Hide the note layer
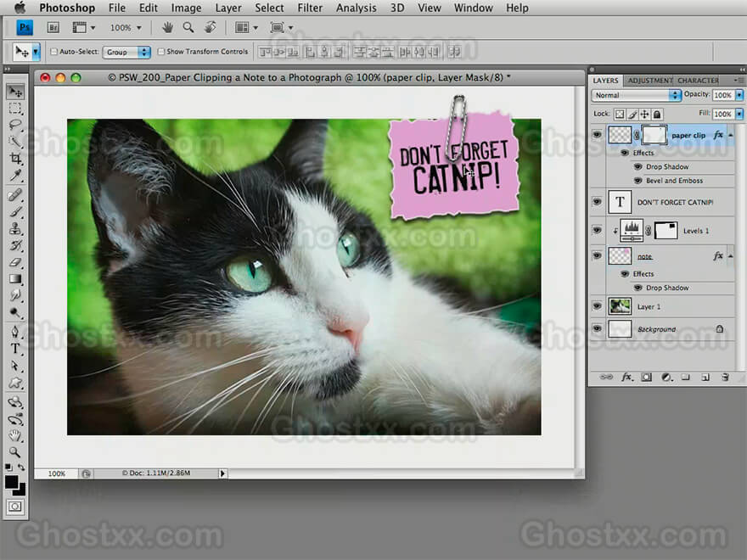This screenshot has height=560, width=747. 597,256
